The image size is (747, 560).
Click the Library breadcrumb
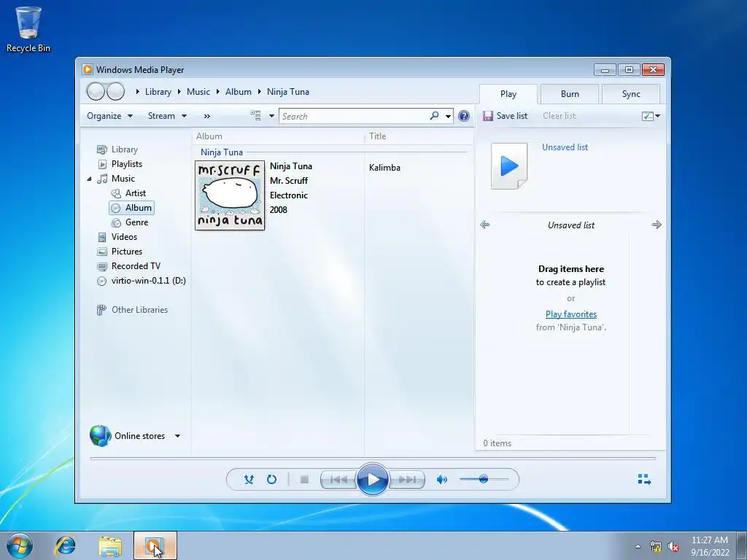pos(158,92)
